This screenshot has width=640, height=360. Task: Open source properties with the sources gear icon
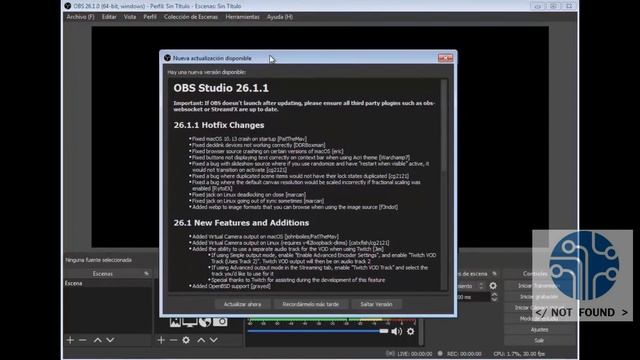(186, 340)
